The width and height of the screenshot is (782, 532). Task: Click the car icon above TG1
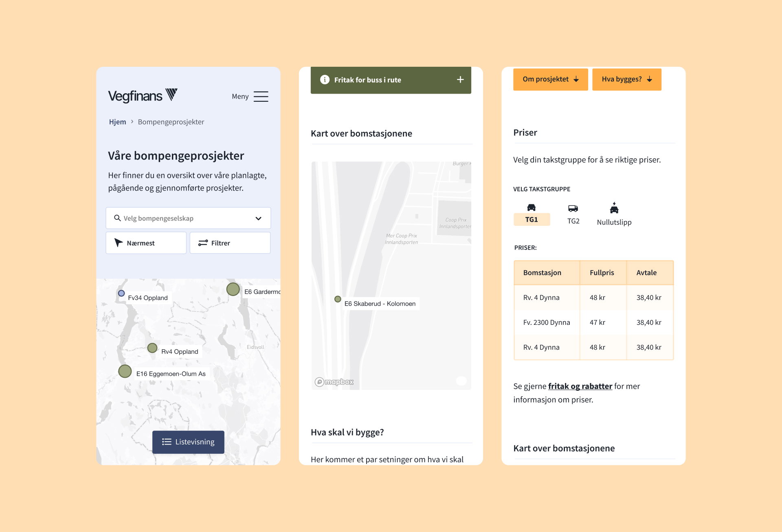(x=531, y=208)
